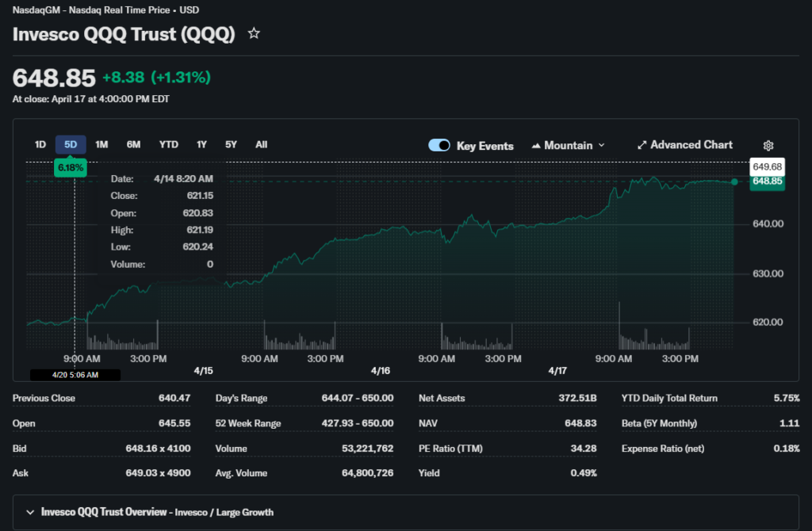Open the Advanced Chart link
812x531 pixels.
pos(691,145)
